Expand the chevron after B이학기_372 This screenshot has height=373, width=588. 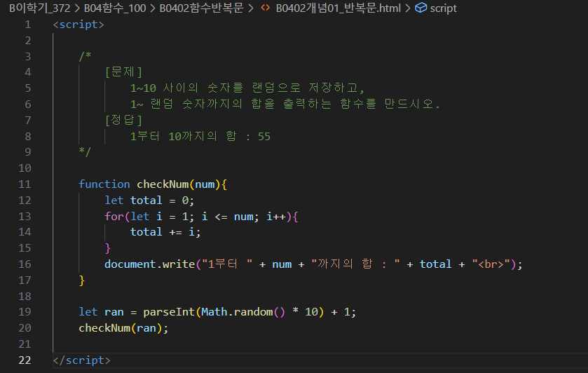pos(77,8)
